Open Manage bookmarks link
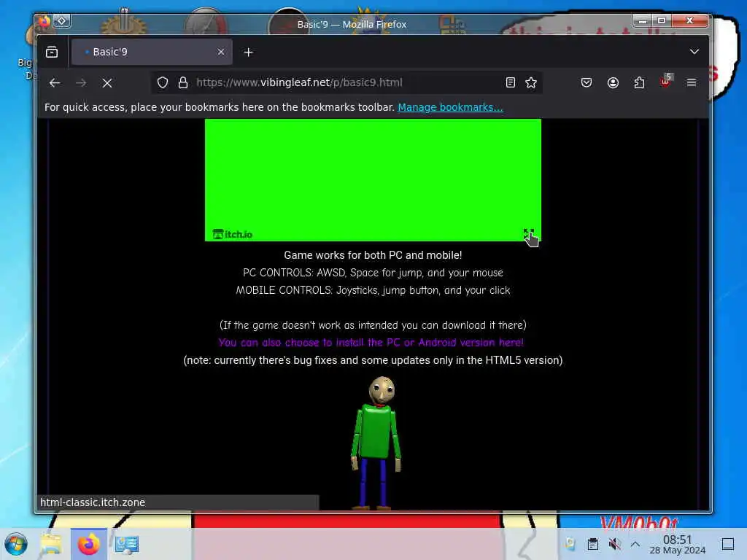 click(x=450, y=107)
